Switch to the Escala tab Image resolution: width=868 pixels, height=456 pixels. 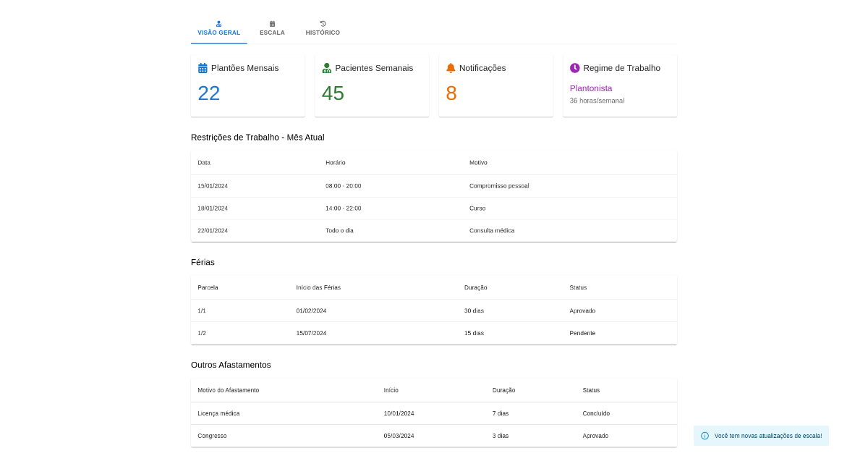click(272, 29)
